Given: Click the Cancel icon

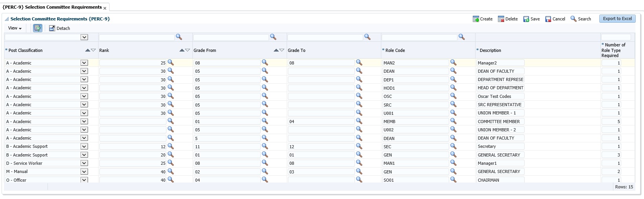Looking at the screenshot, I should pos(548,19).
